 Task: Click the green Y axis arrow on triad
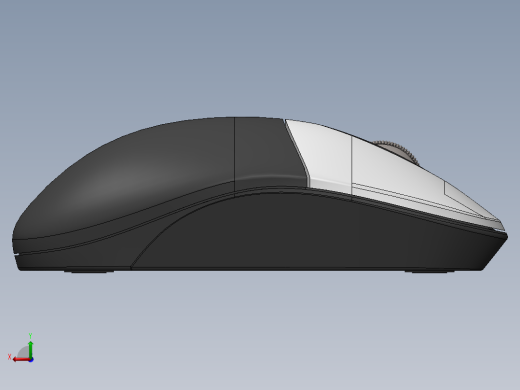tap(31, 349)
